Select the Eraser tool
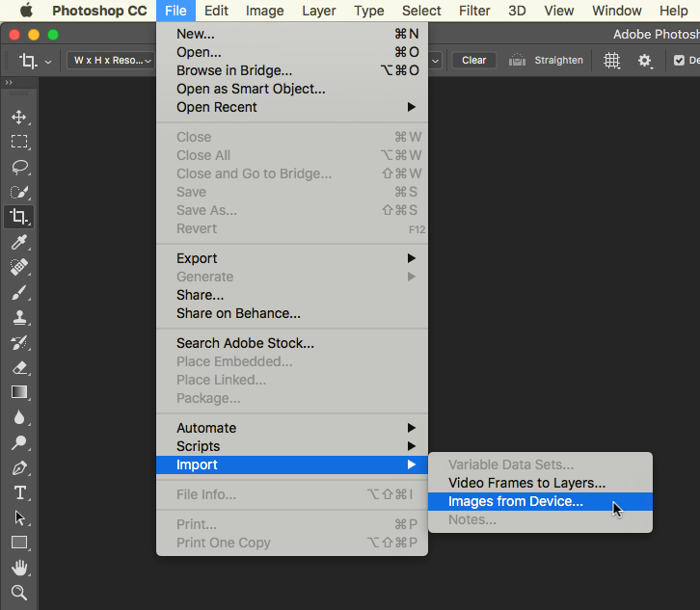The width and height of the screenshot is (700, 610). [19, 367]
